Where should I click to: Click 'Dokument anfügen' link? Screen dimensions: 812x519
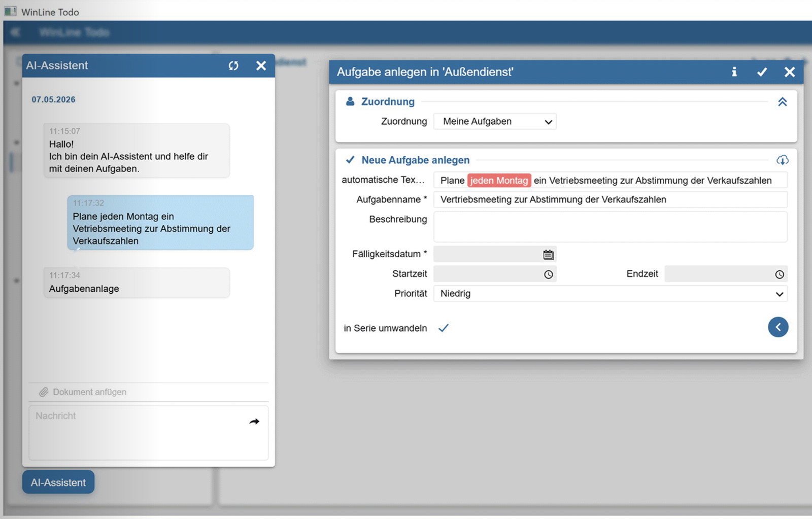tap(90, 392)
